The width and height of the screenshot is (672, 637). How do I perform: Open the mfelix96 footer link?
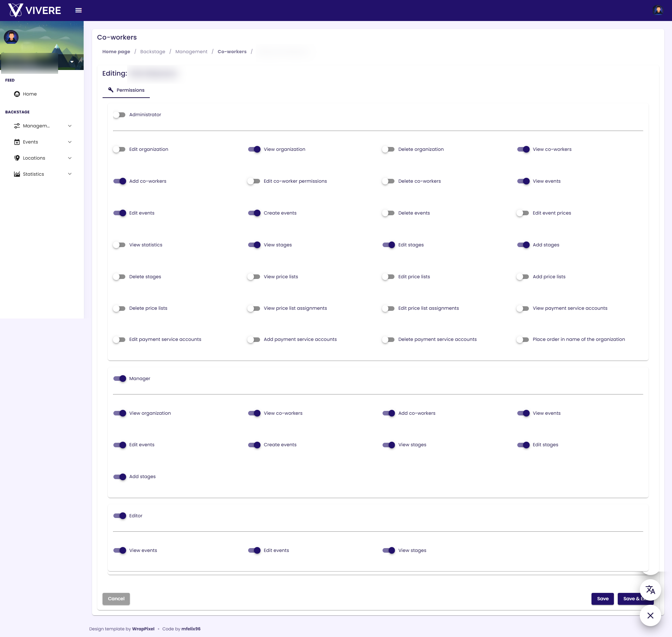[x=191, y=629]
